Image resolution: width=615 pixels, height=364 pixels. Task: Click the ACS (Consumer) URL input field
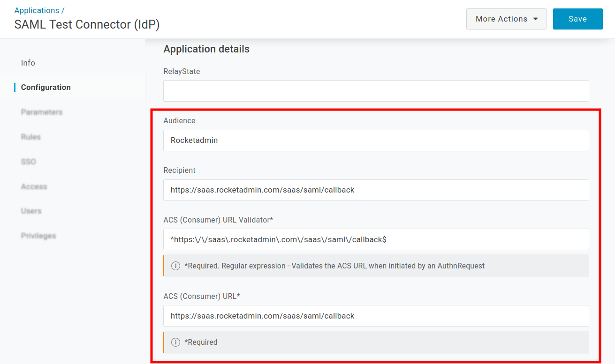point(376,316)
